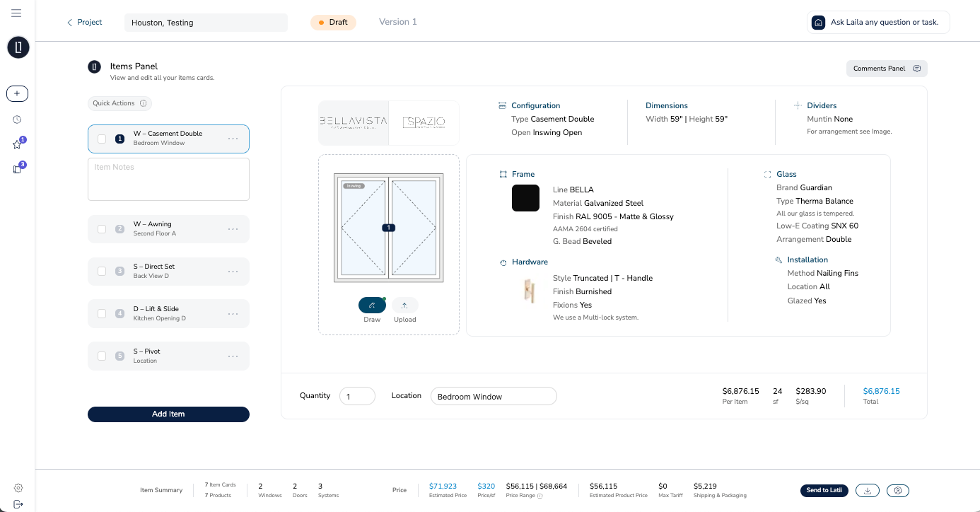This screenshot has width=980, height=512.
Task: Click the plus icon in left sidebar
Action: pos(18,93)
